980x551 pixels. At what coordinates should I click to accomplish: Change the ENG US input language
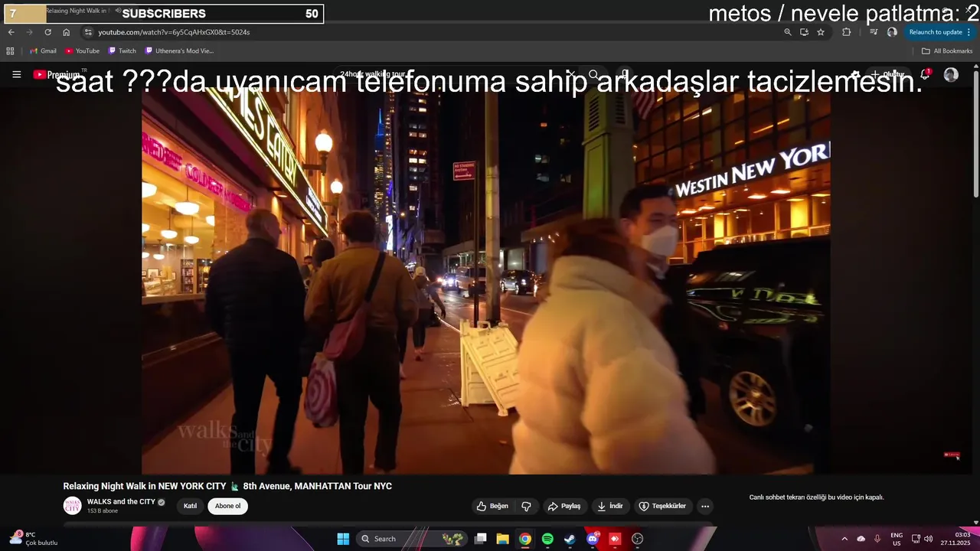pyautogui.click(x=897, y=539)
